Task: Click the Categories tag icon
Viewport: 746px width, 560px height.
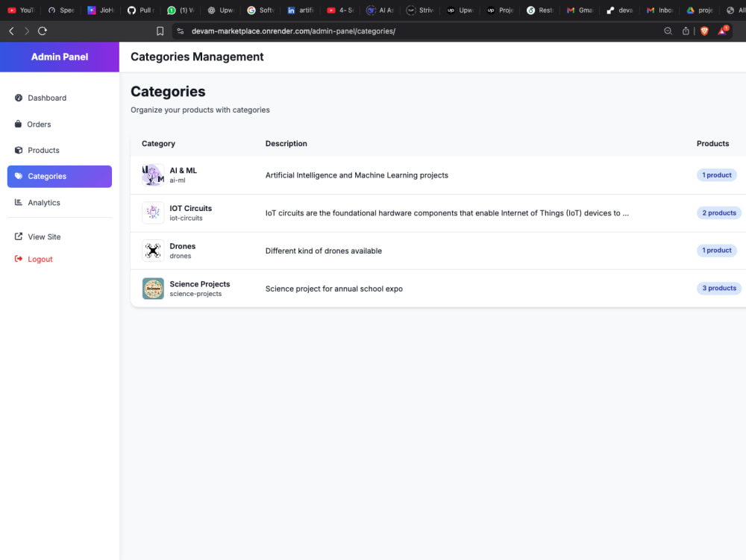Action: coord(19,177)
